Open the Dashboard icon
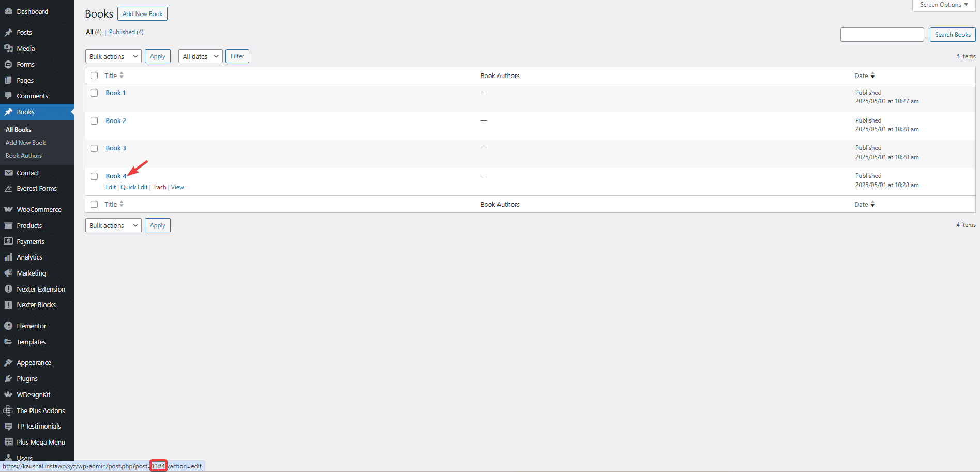Viewport: 980px width, 472px height. tap(9, 11)
